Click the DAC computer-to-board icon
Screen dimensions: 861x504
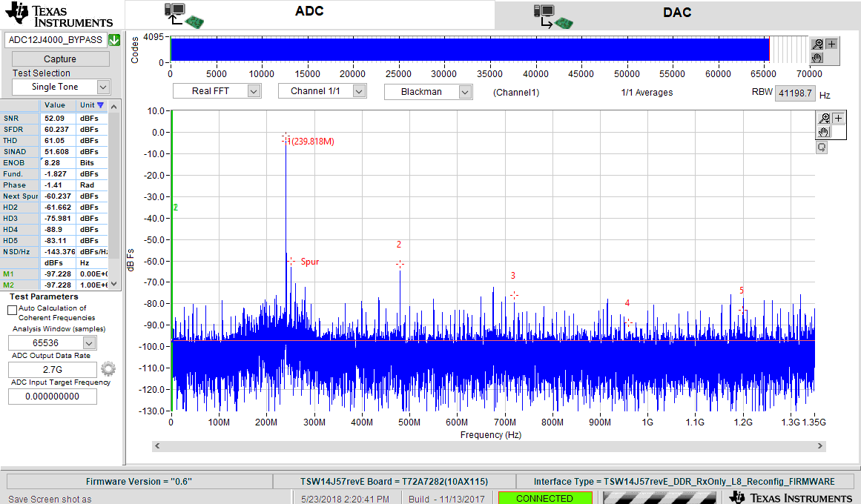pyautogui.click(x=553, y=16)
